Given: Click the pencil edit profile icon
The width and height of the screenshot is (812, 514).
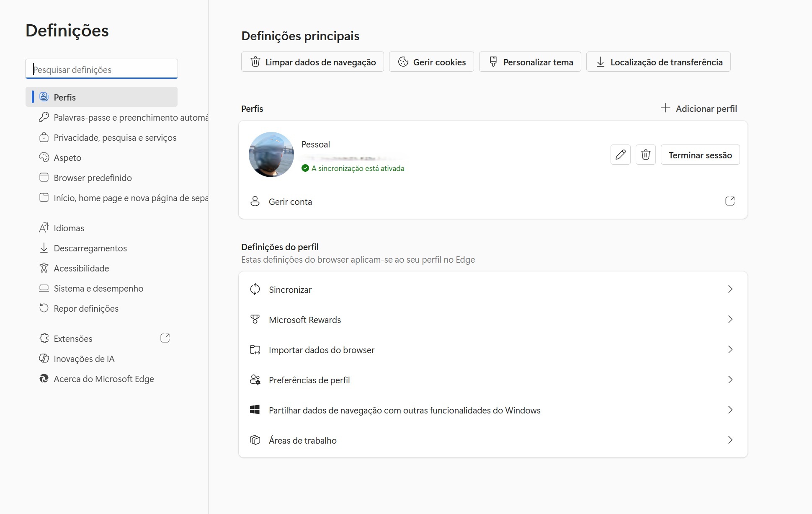Looking at the screenshot, I should point(620,155).
